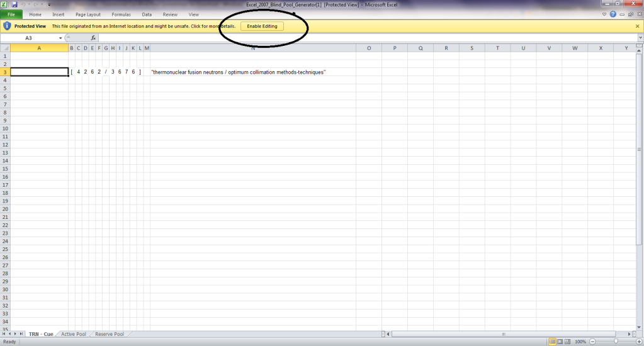
Task: Select row 20 header
Action: pyautogui.click(x=5, y=209)
